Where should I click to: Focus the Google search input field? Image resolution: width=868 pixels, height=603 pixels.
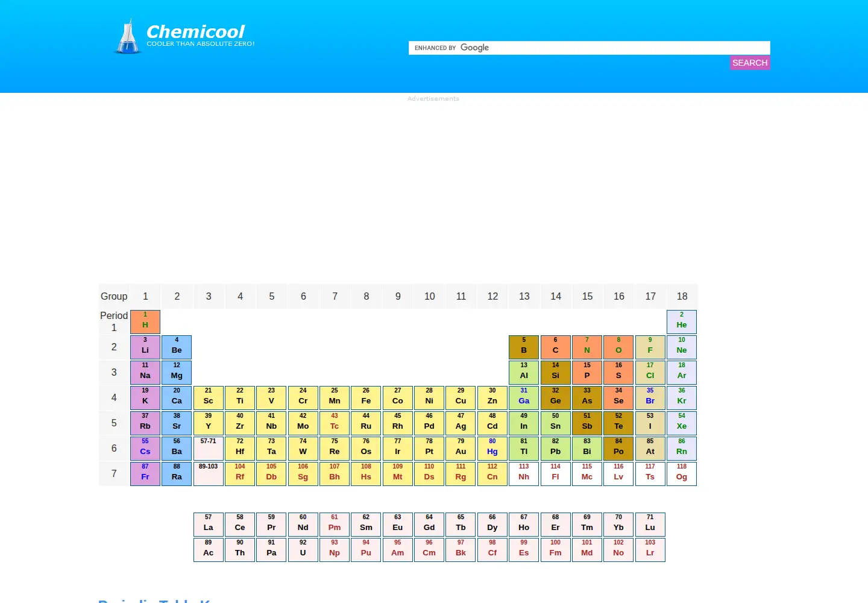590,48
